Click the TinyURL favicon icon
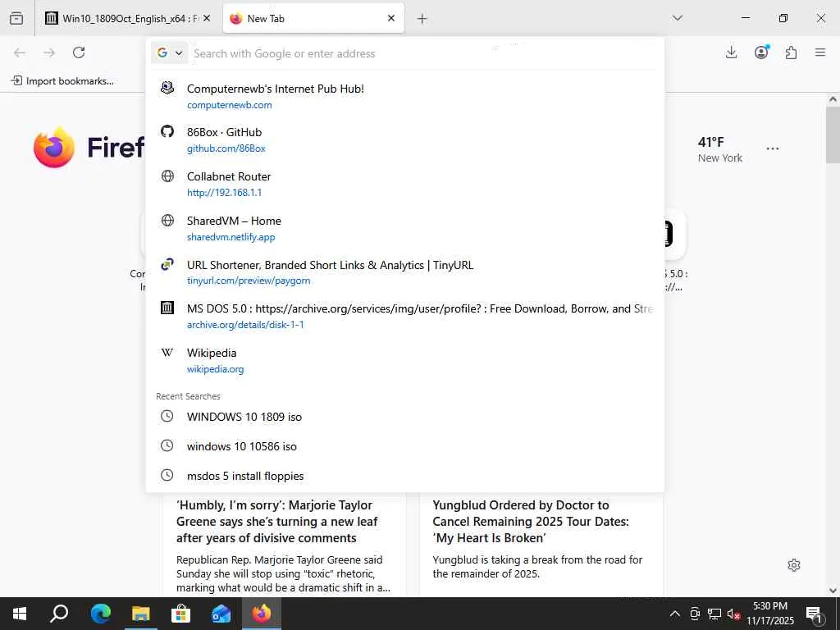Image resolution: width=840 pixels, height=630 pixels. [x=167, y=264]
